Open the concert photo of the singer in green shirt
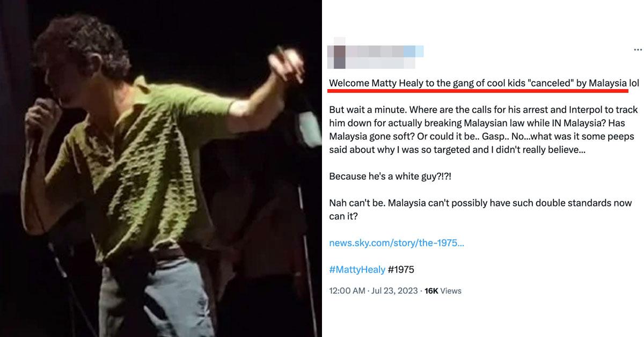The image size is (644, 337). coord(160,169)
